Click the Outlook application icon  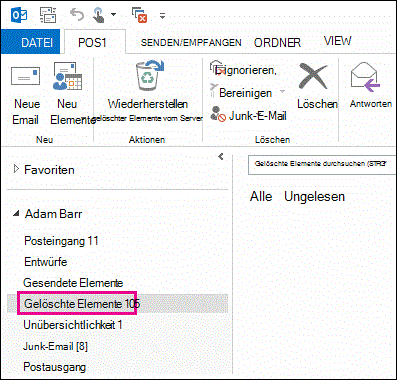point(19,15)
